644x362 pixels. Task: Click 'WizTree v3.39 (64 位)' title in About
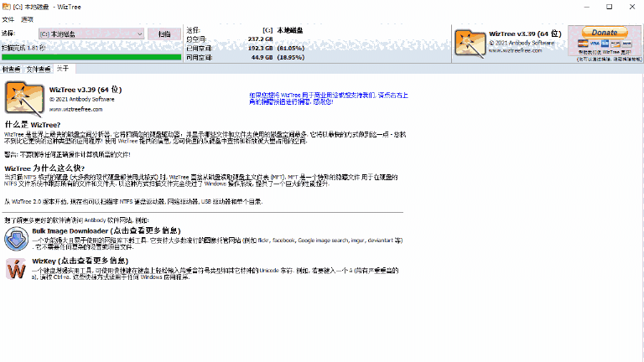tap(86, 90)
